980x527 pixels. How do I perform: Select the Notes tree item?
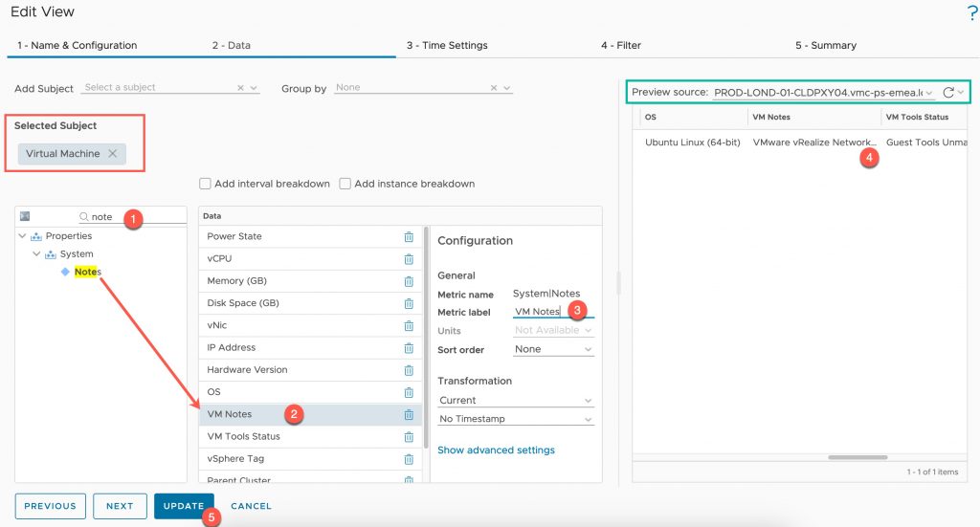point(87,272)
